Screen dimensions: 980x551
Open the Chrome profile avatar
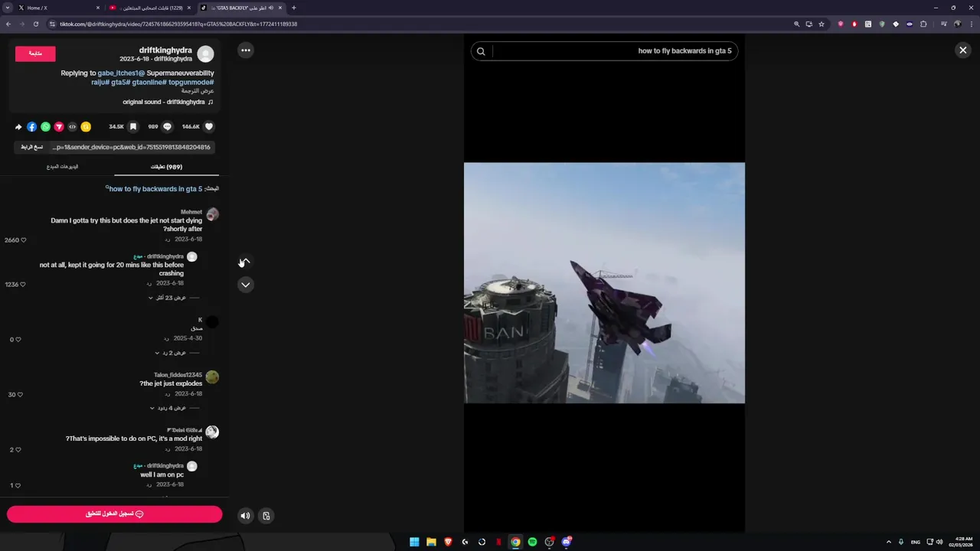957,24
